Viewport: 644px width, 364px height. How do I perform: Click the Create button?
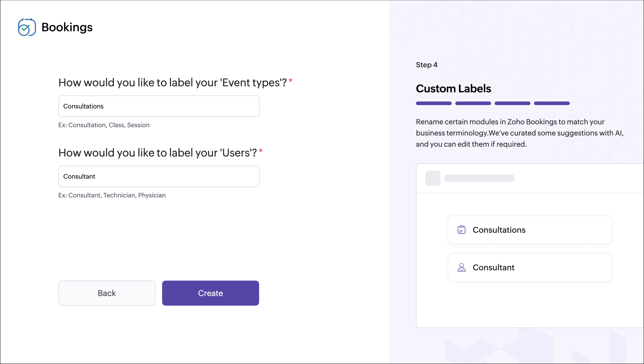tap(210, 293)
